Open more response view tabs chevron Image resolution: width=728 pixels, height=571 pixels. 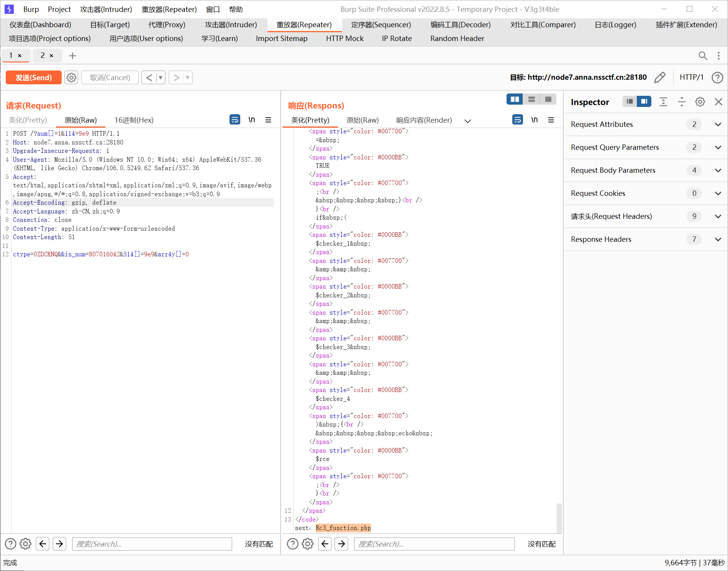click(467, 121)
